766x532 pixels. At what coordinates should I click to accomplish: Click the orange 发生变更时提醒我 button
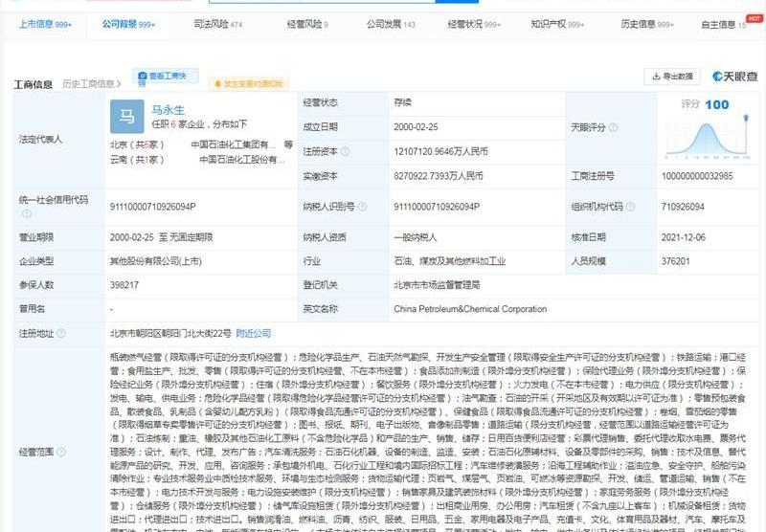point(249,84)
